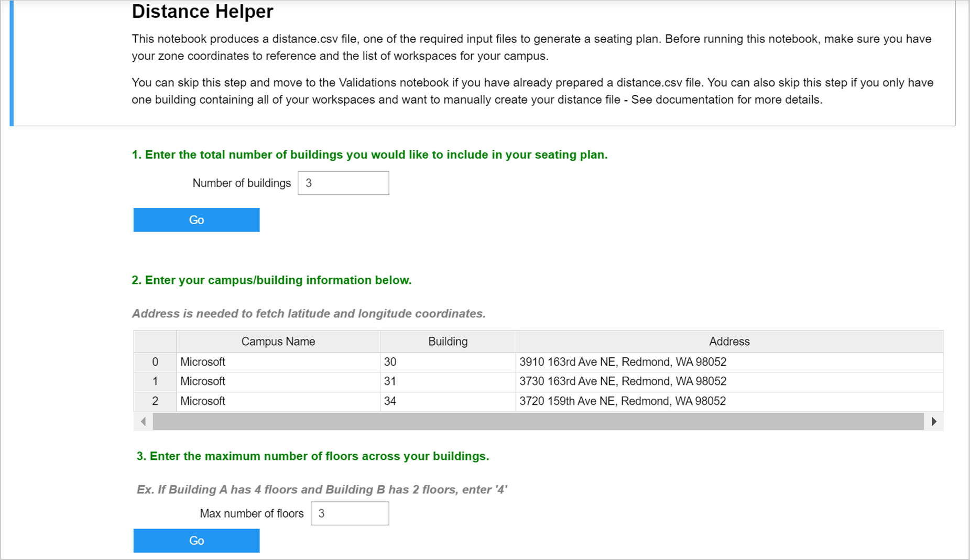Select the Address column header
Screen dimensions: 970x560
click(x=729, y=342)
